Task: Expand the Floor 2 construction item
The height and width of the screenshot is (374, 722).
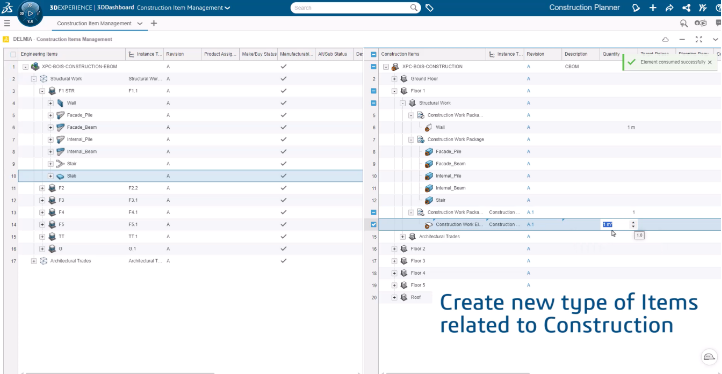Action: [394, 249]
